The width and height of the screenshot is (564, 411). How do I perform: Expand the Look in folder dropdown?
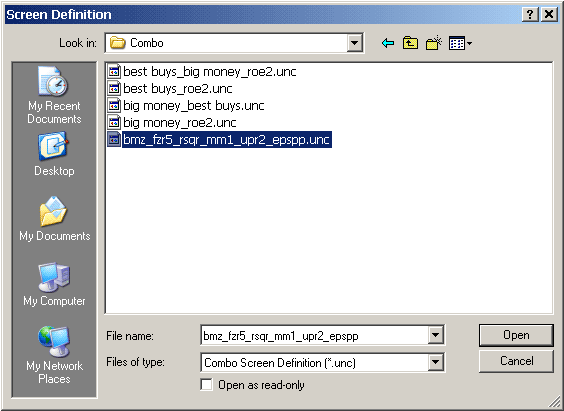(354, 43)
